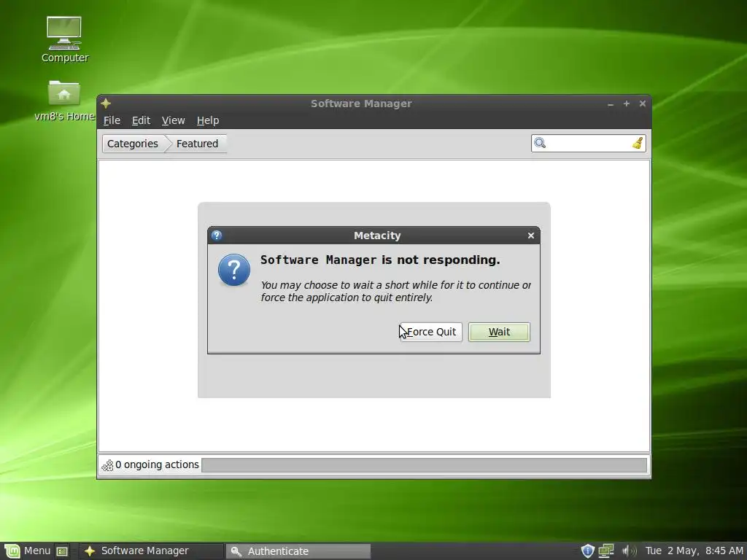
Task: Click the ongoing actions gear icon
Action: 108,465
